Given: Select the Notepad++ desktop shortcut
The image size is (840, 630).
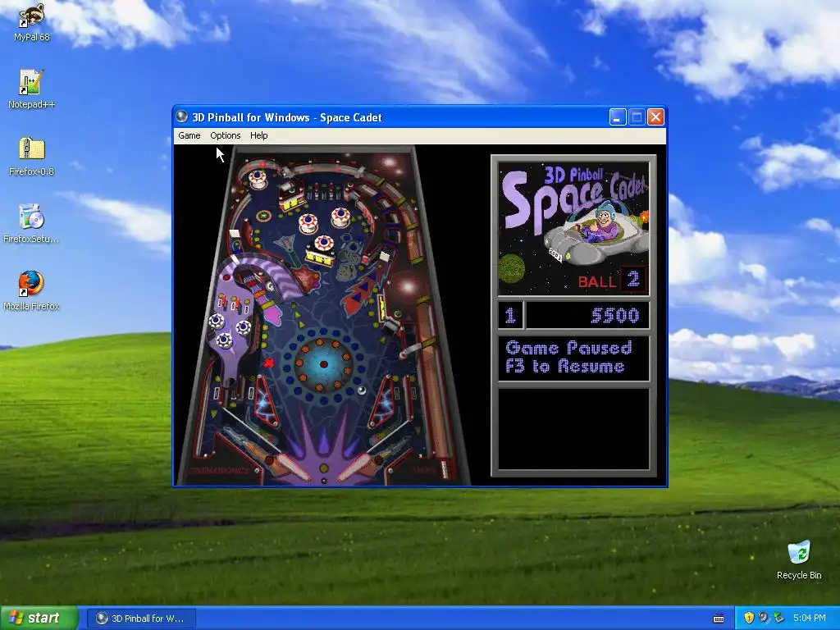Looking at the screenshot, I should click(32, 89).
